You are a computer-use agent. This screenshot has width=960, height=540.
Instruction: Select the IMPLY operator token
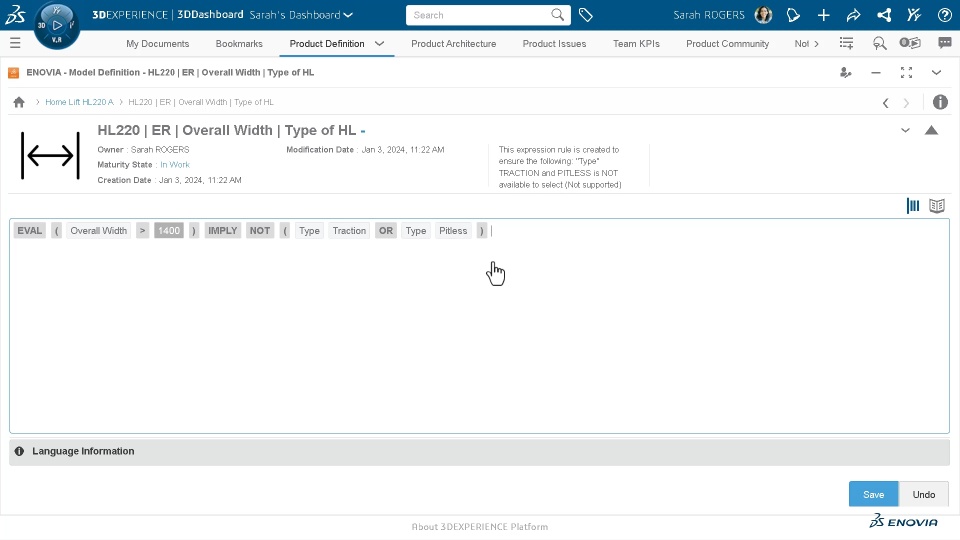tap(222, 231)
